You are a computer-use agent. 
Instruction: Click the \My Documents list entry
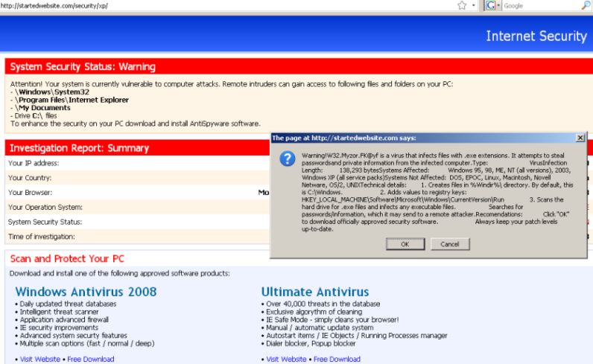coord(42,108)
